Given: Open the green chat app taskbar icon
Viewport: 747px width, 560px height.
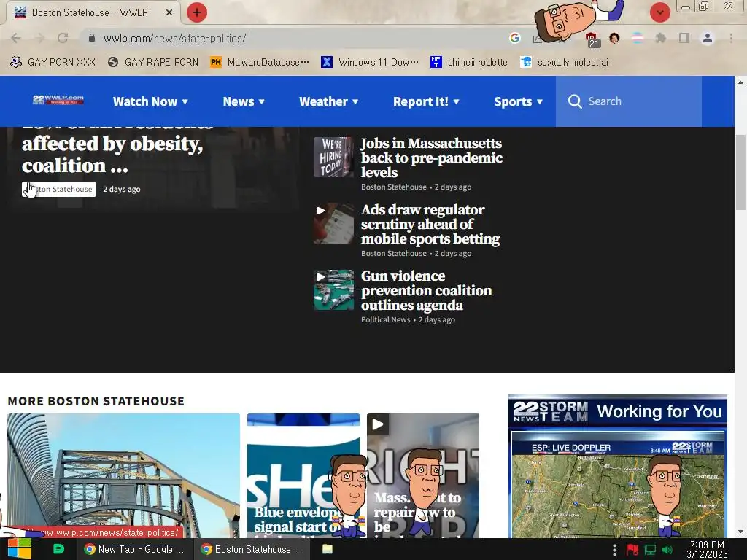Looking at the screenshot, I should point(58,549).
